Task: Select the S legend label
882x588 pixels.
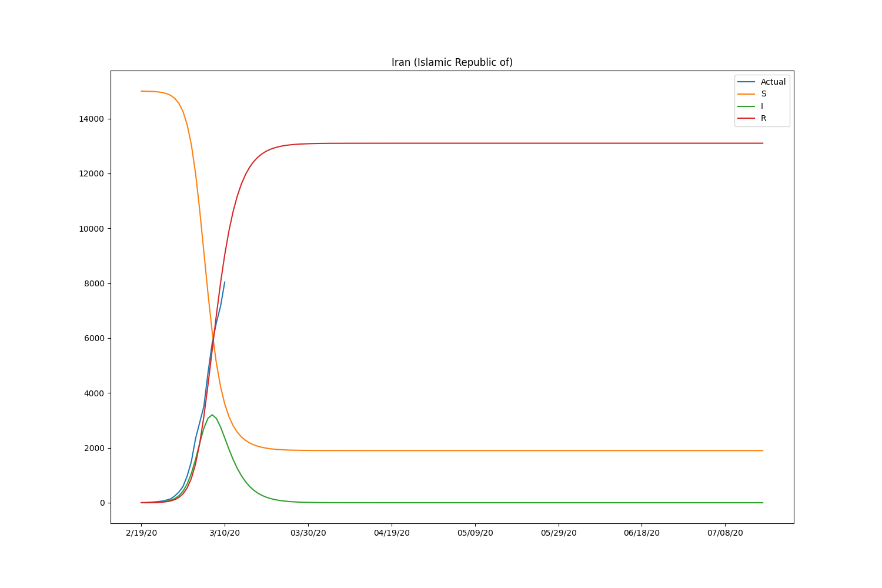Action: [x=764, y=94]
